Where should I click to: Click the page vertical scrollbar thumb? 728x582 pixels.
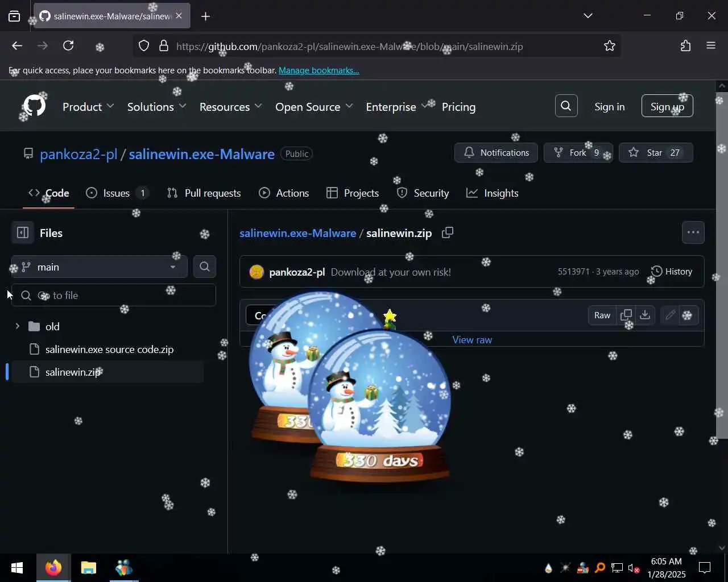(722, 264)
